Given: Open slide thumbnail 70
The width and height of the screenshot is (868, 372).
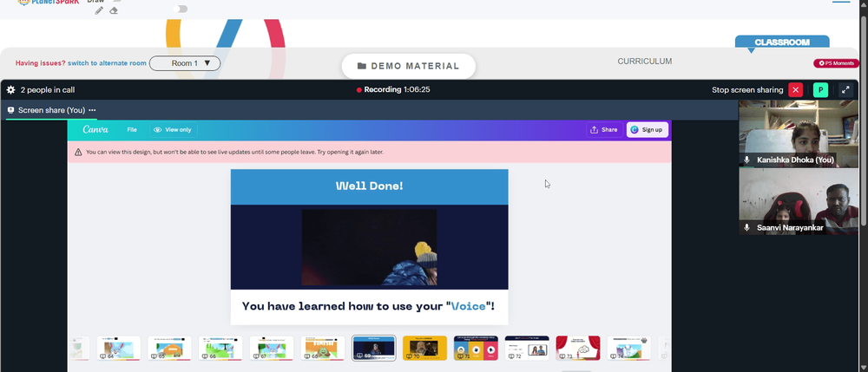Looking at the screenshot, I should (x=424, y=349).
